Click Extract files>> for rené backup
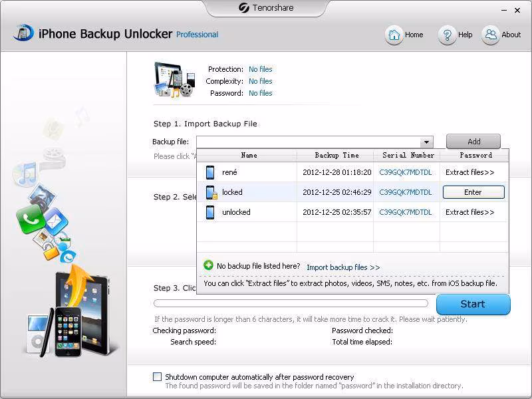 tap(470, 172)
